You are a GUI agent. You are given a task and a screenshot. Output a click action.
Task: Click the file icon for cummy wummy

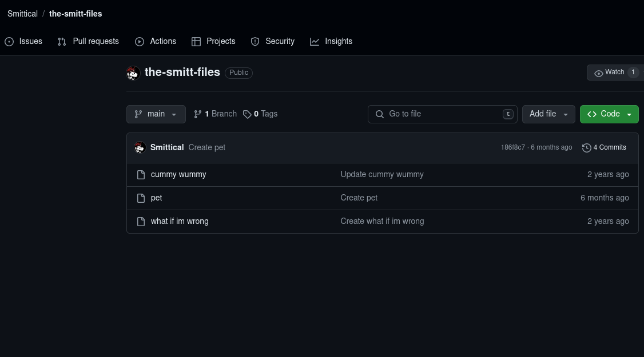(x=141, y=175)
